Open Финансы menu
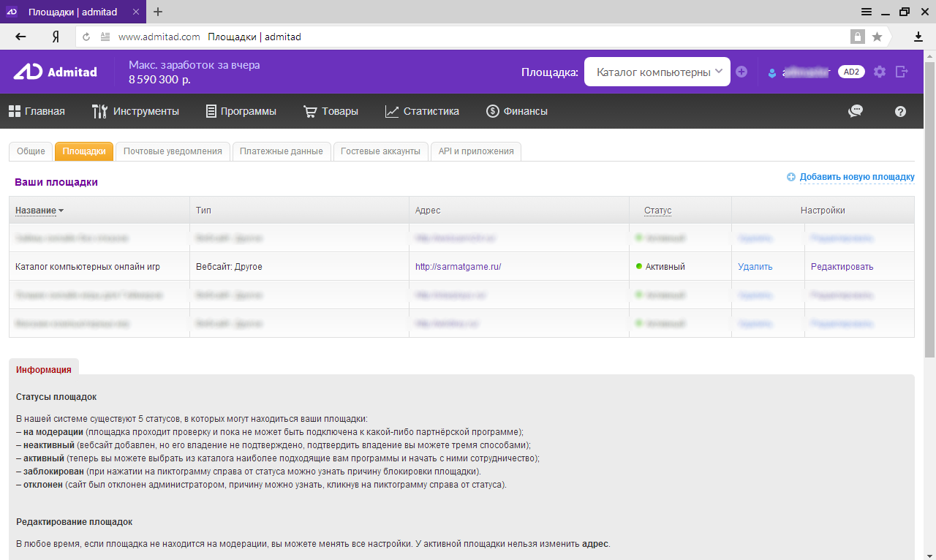The width and height of the screenshot is (936, 560). (x=517, y=111)
